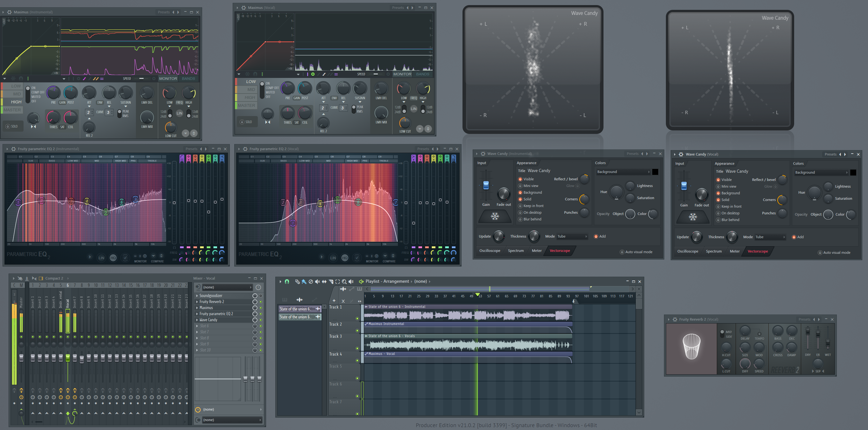This screenshot has width=868, height=430.
Task: Choose the Select tool in Playlist toolbar
Action: [x=337, y=281]
